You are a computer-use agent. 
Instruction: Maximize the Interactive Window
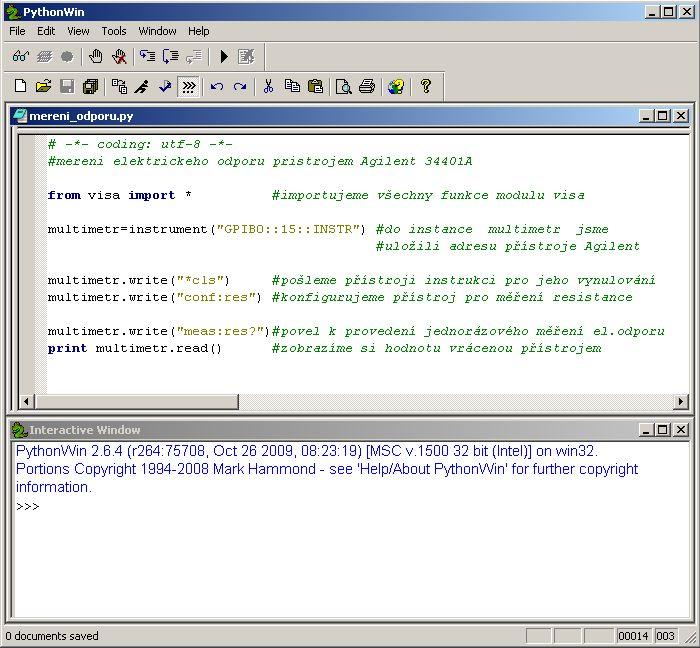pos(663,430)
